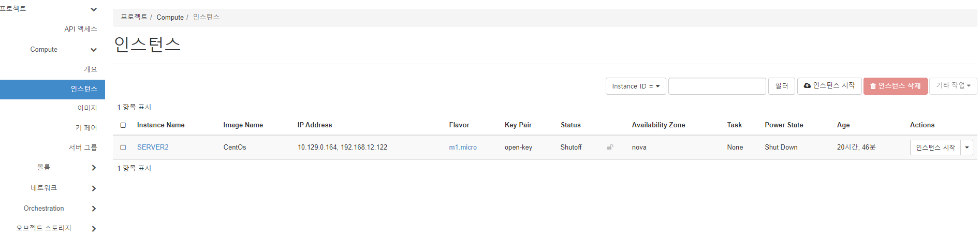Open the 기타 작업 dropdown
This screenshot has width=980, height=236.
(953, 86)
